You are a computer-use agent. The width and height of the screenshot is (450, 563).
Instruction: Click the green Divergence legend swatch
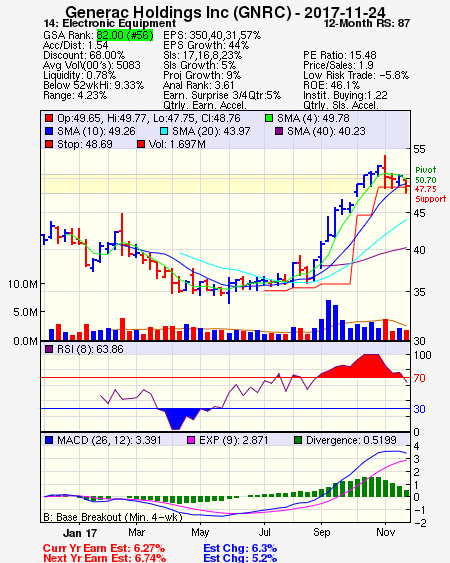click(x=298, y=440)
